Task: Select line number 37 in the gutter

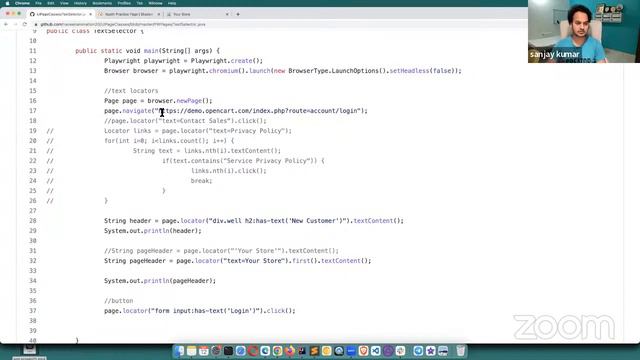Action: coord(33,311)
